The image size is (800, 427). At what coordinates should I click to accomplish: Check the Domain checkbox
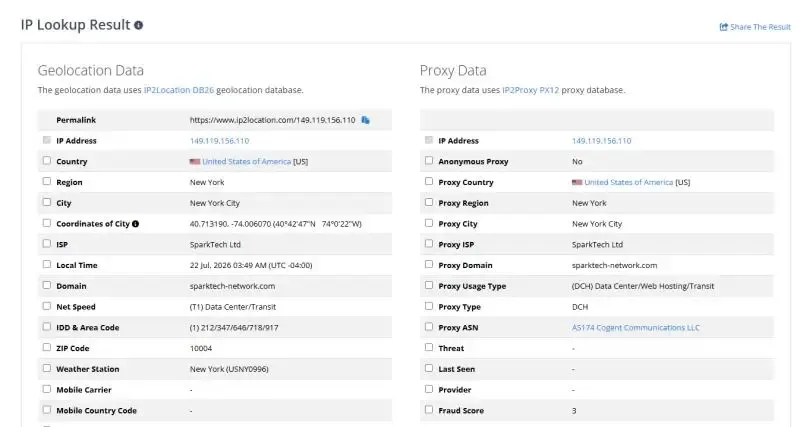click(x=47, y=285)
